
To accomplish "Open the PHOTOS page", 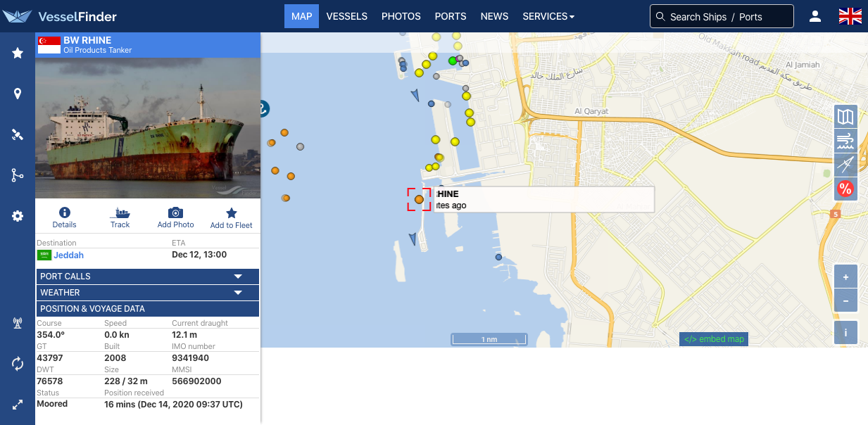I will point(401,16).
